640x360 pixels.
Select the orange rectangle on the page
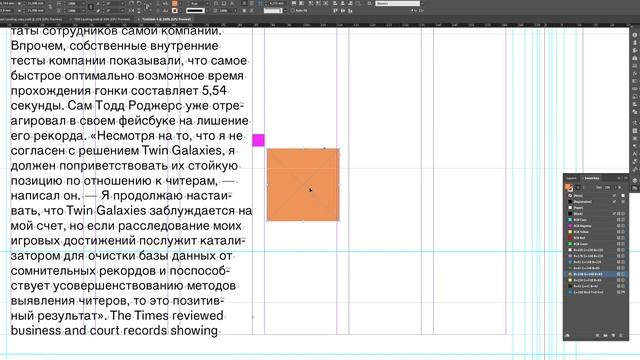coord(303,185)
